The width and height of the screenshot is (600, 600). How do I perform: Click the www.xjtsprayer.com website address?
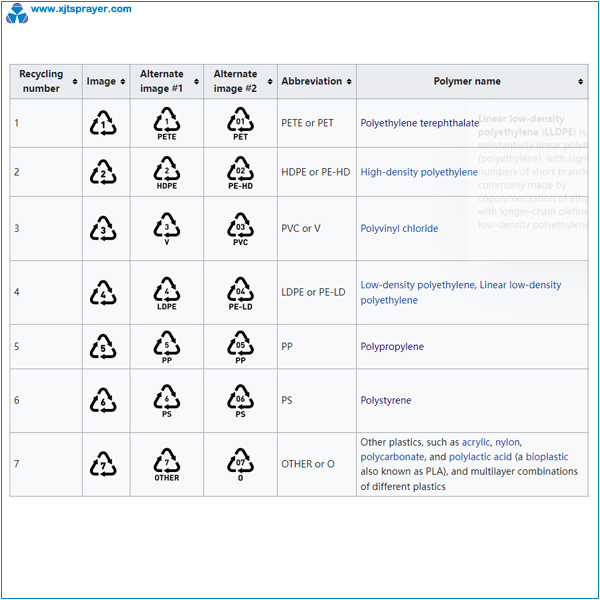pyautogui.click(x=81, y=9)
